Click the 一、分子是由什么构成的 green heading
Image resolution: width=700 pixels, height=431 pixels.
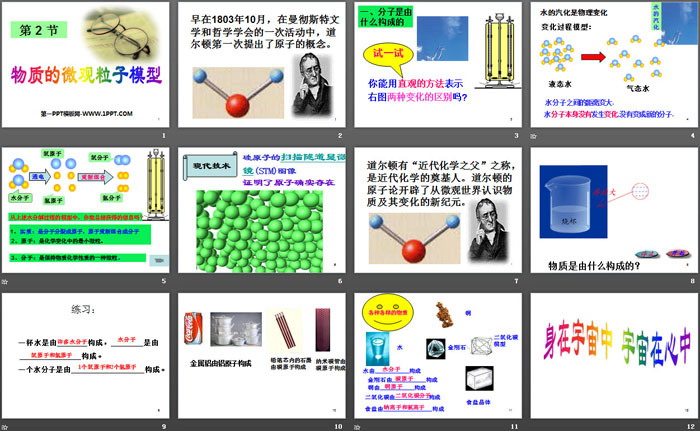(x=386, y=17)
